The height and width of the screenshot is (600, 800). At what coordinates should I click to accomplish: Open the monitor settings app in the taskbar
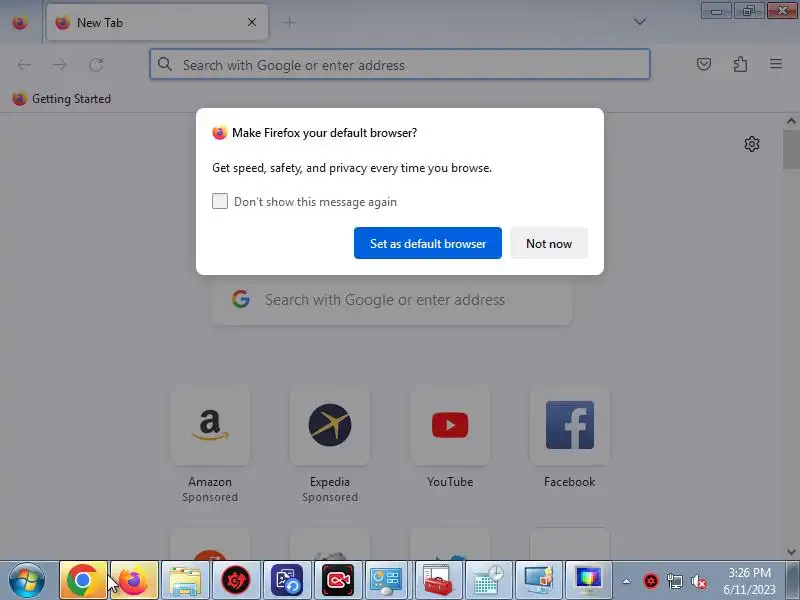click(538, 581)
